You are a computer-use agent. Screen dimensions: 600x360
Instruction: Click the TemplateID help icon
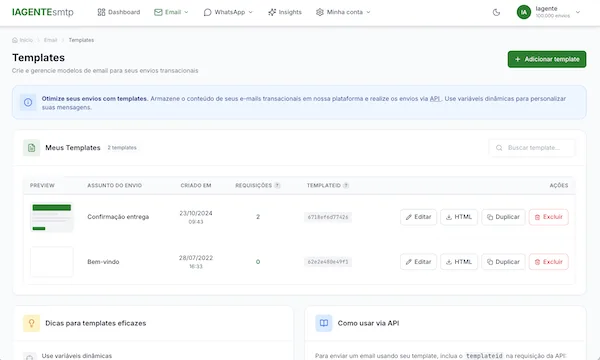[x=346, y=186]
